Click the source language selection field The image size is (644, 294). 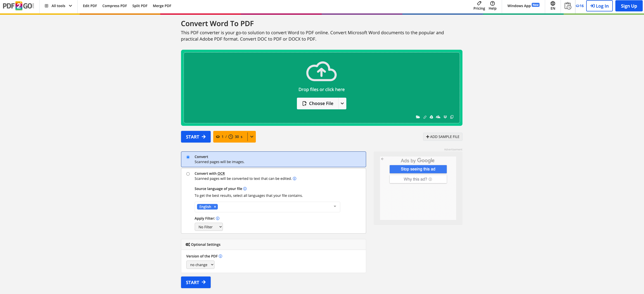(274, 207)
